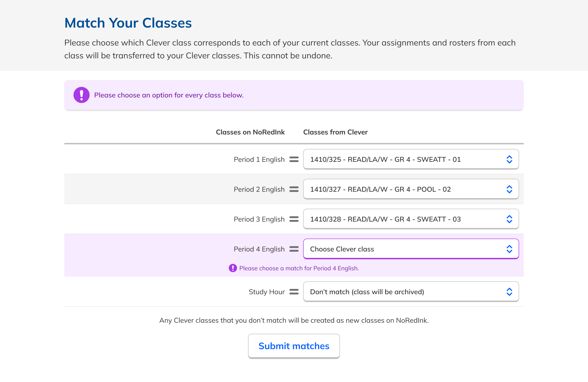
Task: Open Period 2 English Clever class dropdown
Action: pyautogui.click(x=411, y=189)
